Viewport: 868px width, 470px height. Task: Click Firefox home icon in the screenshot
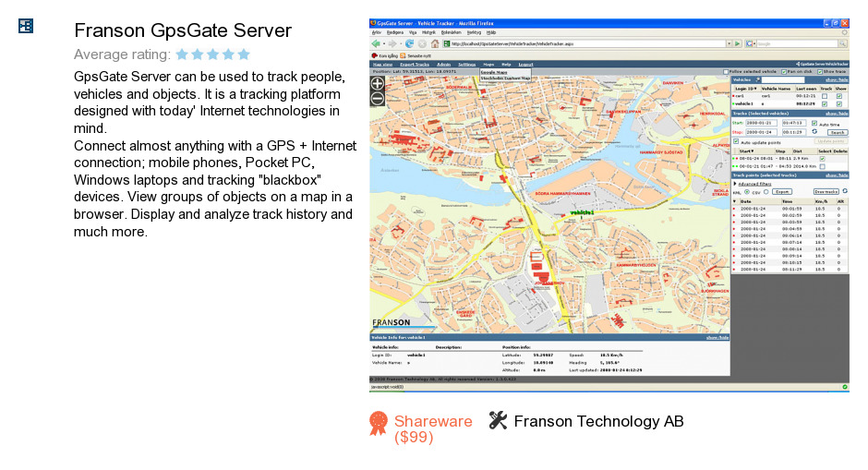(435, 43)
